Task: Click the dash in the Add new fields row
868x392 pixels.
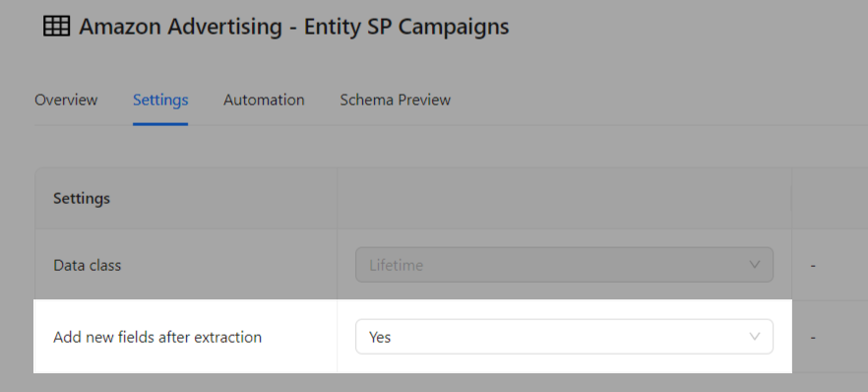Action: 813,337
